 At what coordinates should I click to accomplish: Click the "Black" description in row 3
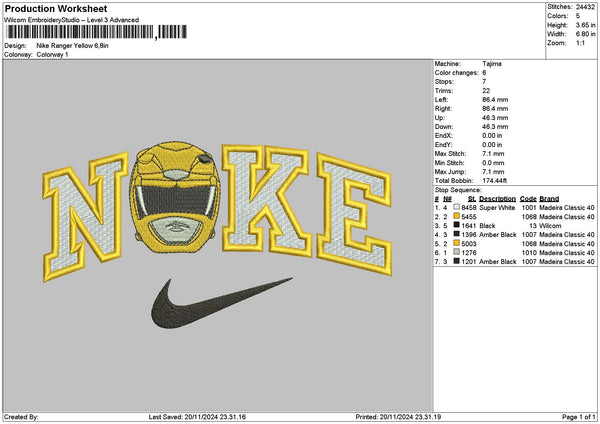487,226
